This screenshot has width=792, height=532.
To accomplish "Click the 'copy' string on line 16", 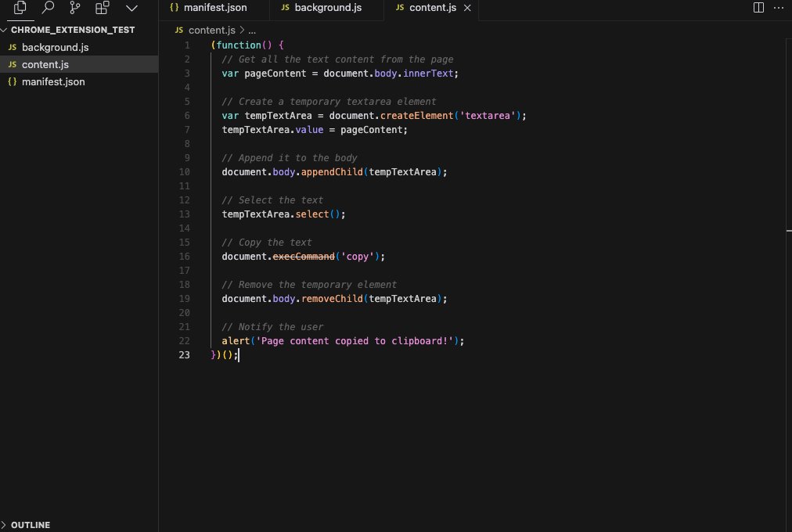I will [x=358, y=257].
